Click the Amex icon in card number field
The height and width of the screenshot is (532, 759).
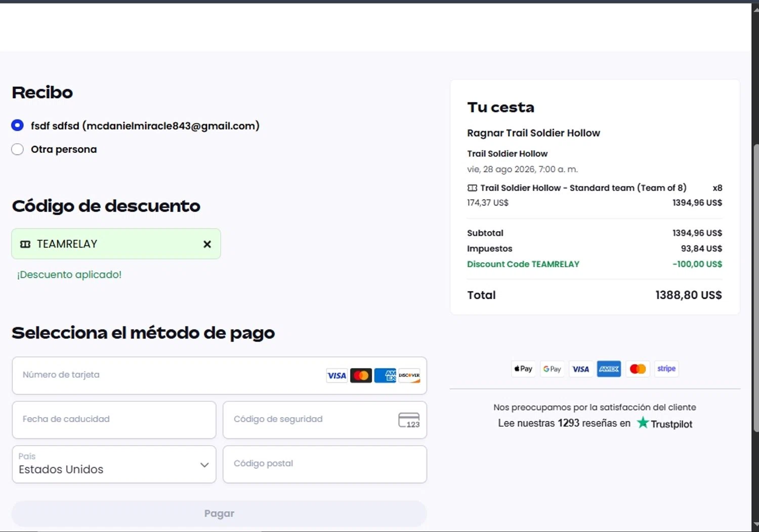(385, 376)
